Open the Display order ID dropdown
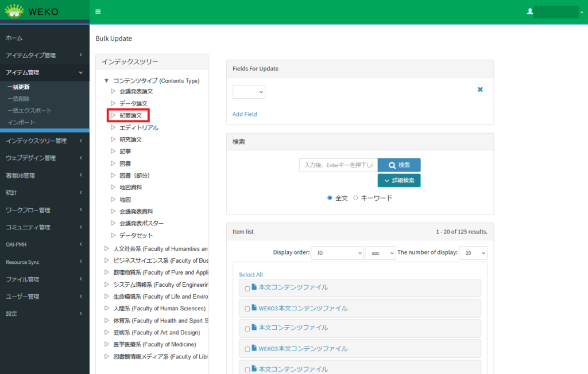The height and width of the screenshot is (374, 588). [336, 253]
